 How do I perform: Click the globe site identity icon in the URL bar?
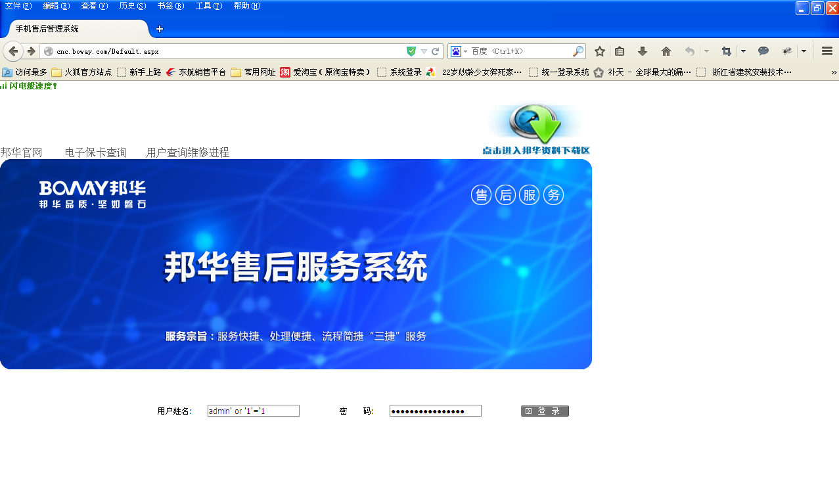point(49,51)
